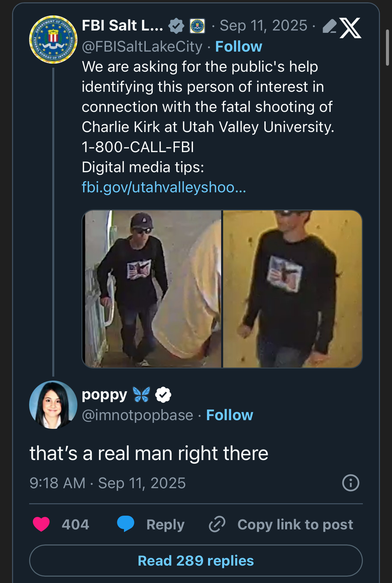Follow @FBISaltLakeCity
Screen dimensions: 392x583
(x=239, y=47)
